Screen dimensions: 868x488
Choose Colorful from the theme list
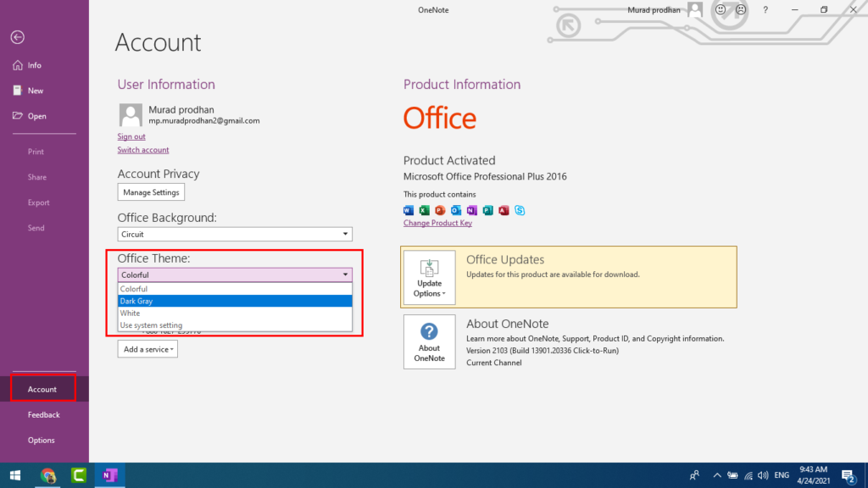point(235,289)
